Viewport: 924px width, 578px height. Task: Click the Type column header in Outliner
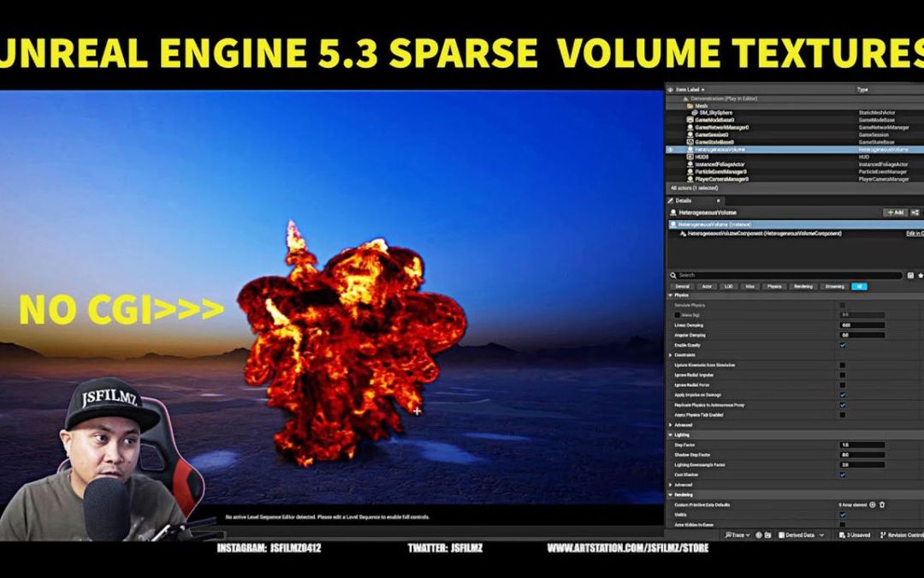click(x=862, y=90)
